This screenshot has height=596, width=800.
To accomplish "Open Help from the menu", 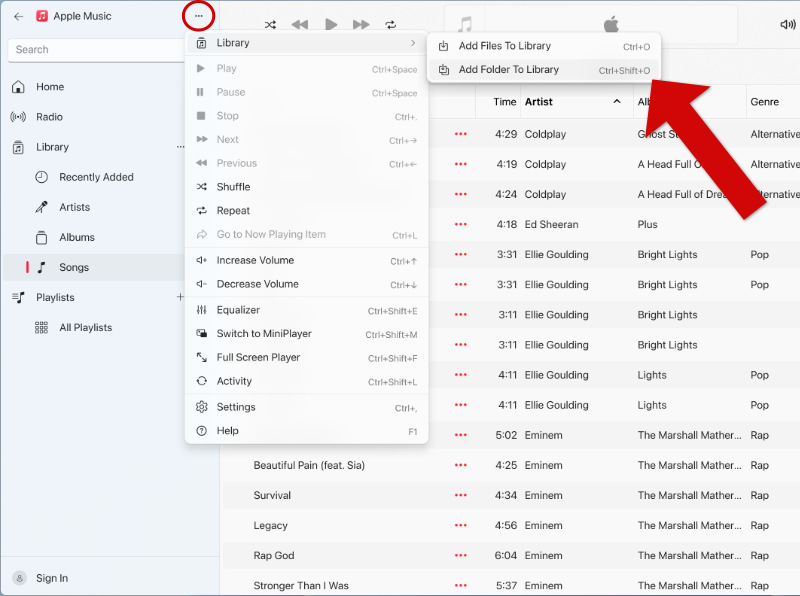I will tap(306, 431).
